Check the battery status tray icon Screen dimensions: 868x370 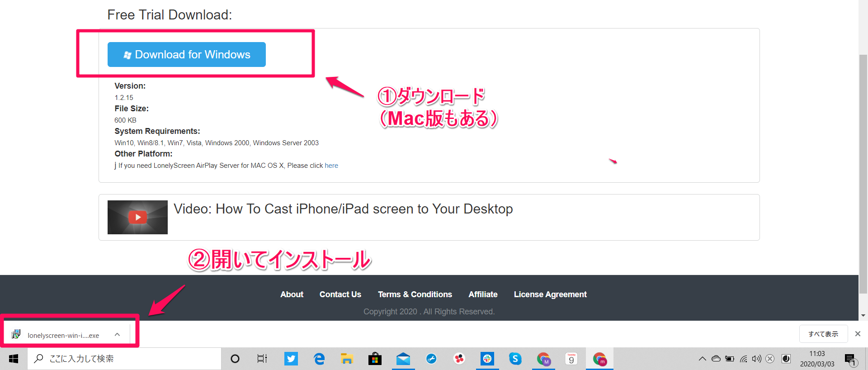[x=730, y=359]
